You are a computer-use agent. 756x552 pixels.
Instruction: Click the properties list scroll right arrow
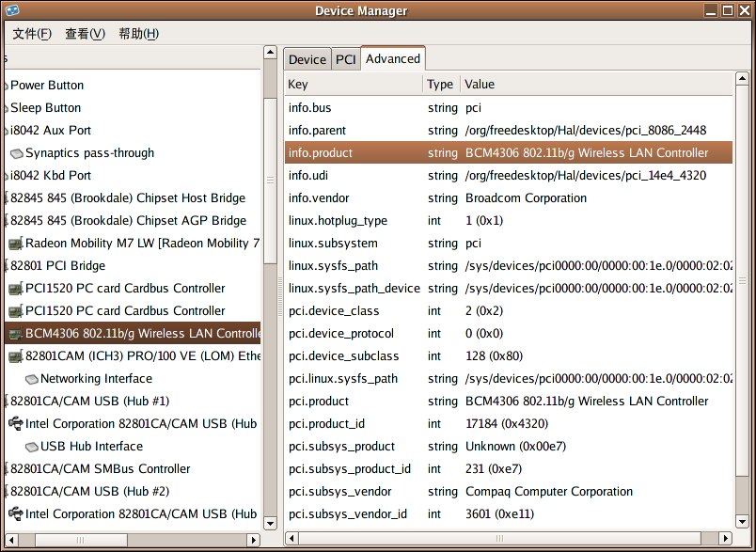(x=725, y=538)
